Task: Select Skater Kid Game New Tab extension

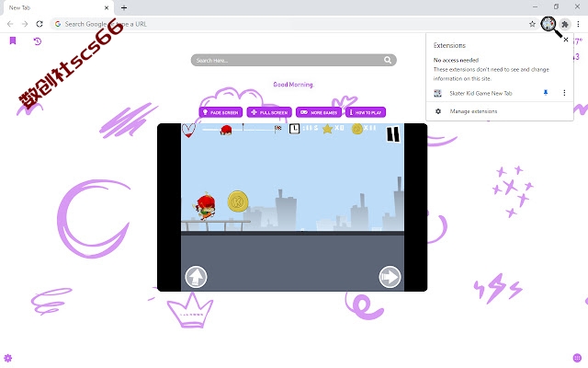Action: pyautogui.click(x=481, y=93)
